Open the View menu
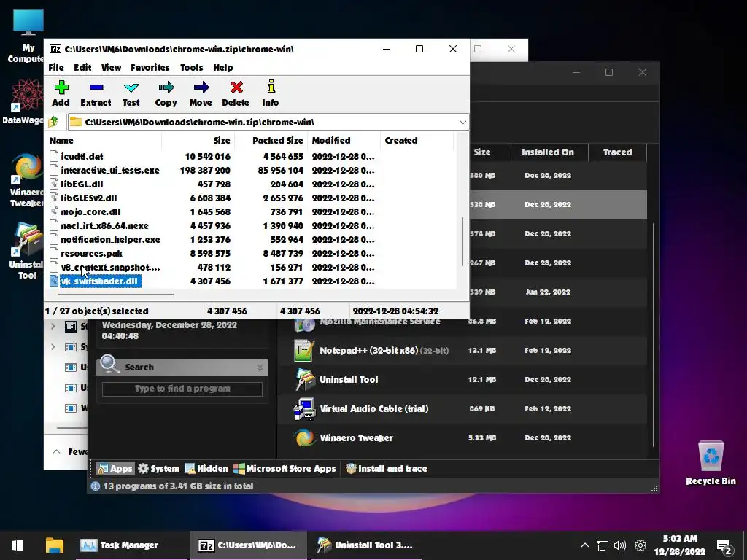This screenshot has width=747, height=560. (111, 68)
